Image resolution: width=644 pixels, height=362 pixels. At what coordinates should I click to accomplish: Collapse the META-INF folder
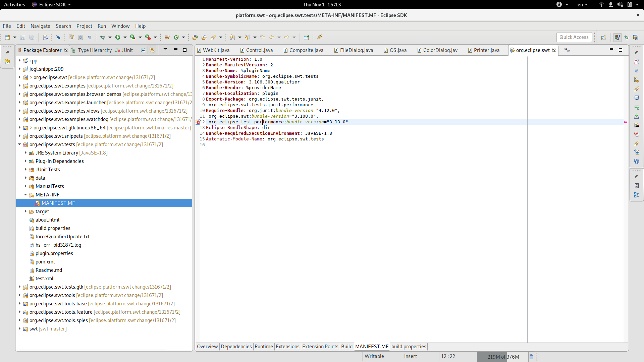pyautogui.click(x=25, y=195)
